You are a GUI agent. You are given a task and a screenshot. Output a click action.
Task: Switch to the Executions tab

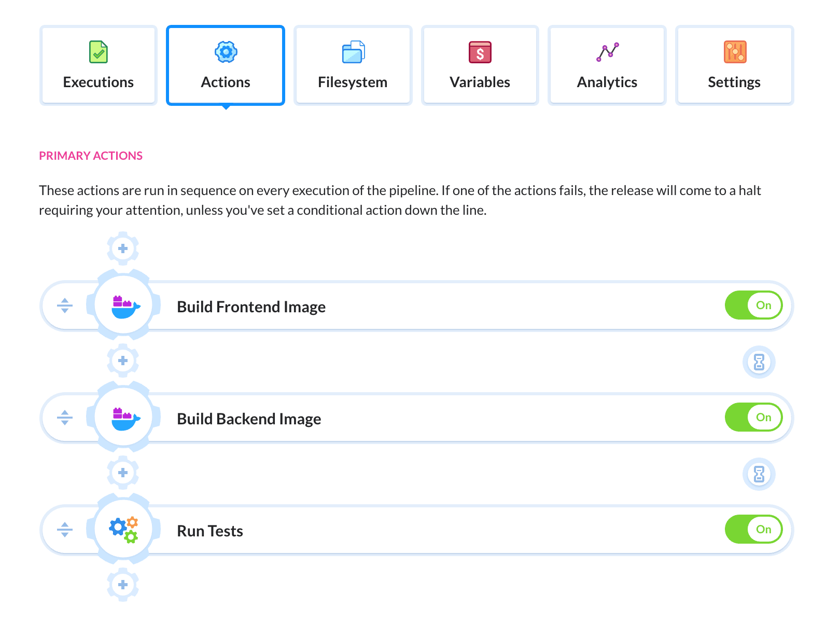click(x=99, y=65)
